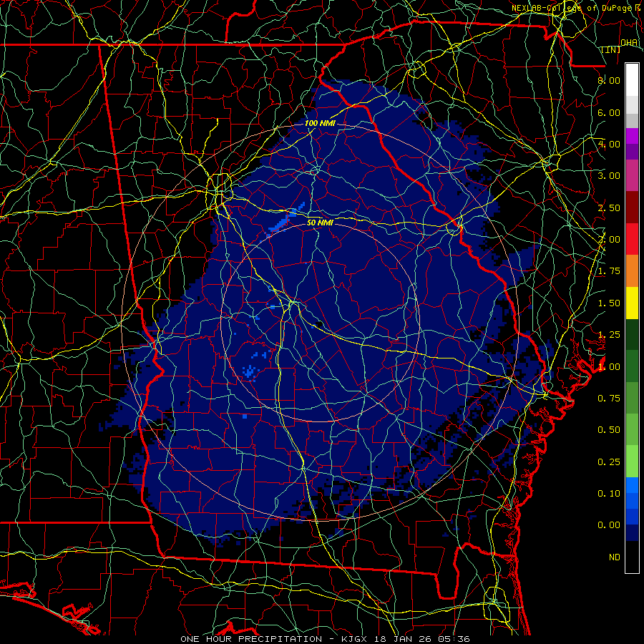Click the 1.75 legend value
The width and height of the screenshot is (644, 644).
609,271
